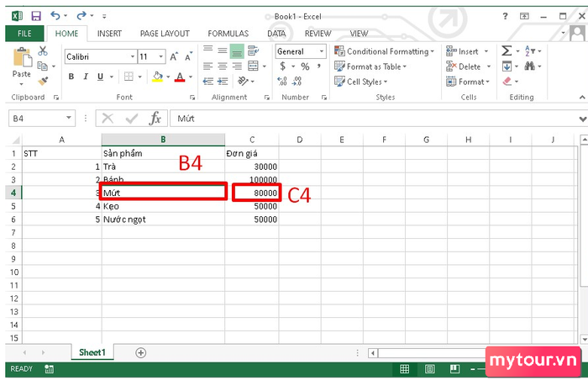Apply borders with the Borders icon
Image resolution: width=588 pixels, height=386 pixels.
129,77
